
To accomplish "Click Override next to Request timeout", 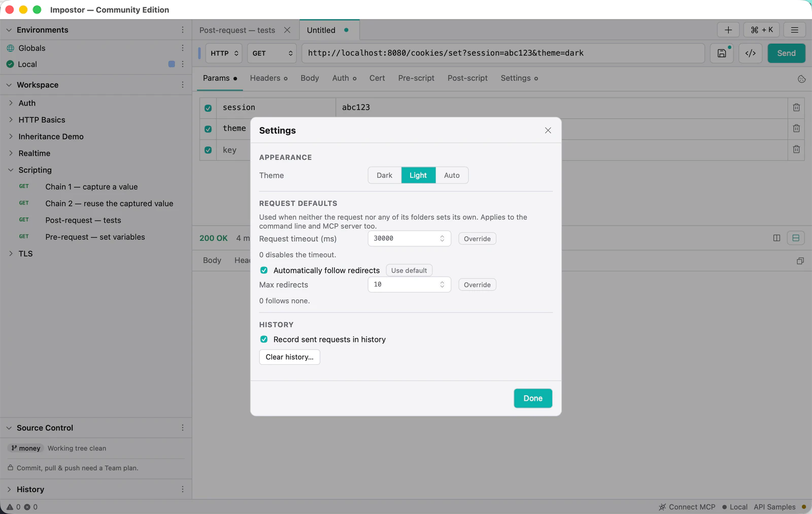I will coord(477,239).
